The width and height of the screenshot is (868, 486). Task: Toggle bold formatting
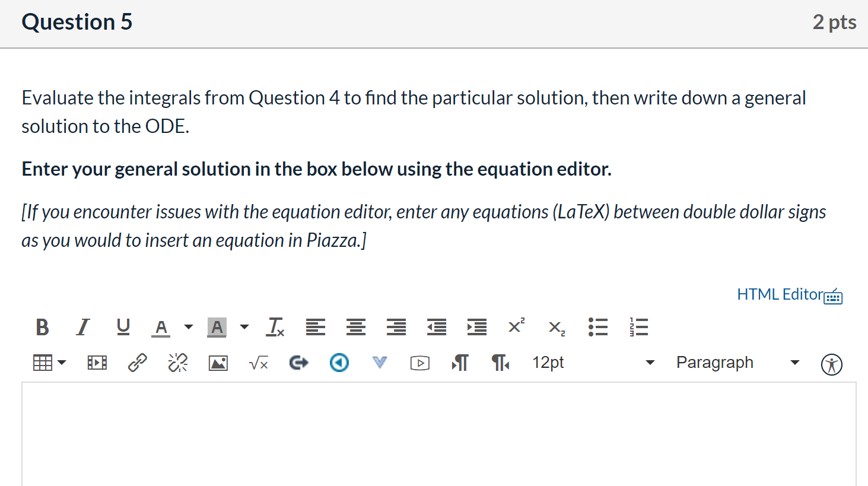coord(42,327)
